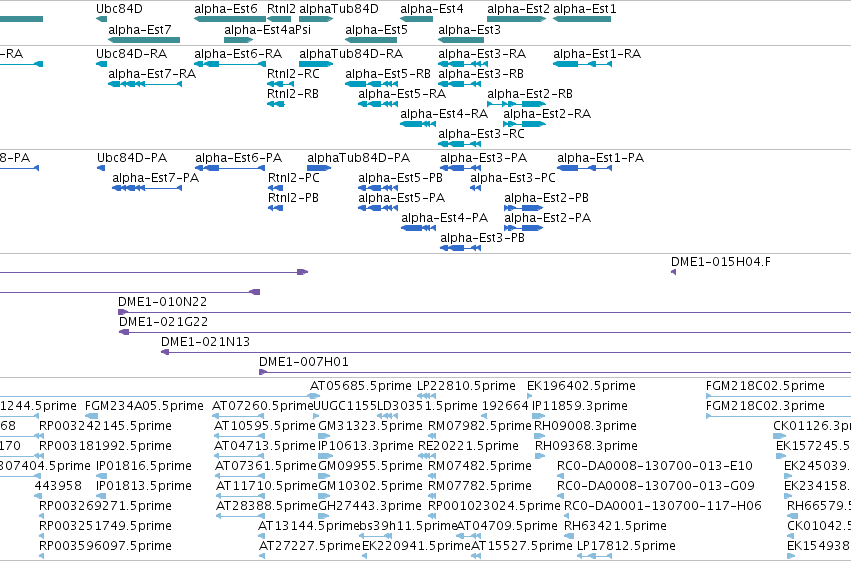Click protein alpha-Est3-PB

(x=482, y=238)
